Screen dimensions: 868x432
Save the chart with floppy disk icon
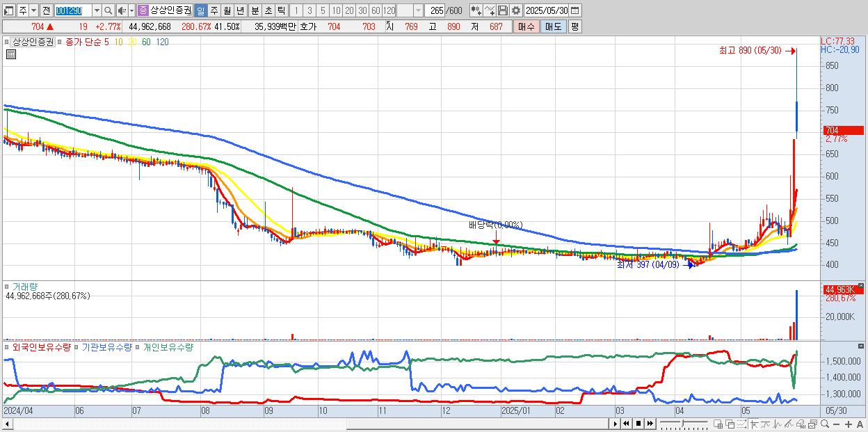(x=502, y=10)
